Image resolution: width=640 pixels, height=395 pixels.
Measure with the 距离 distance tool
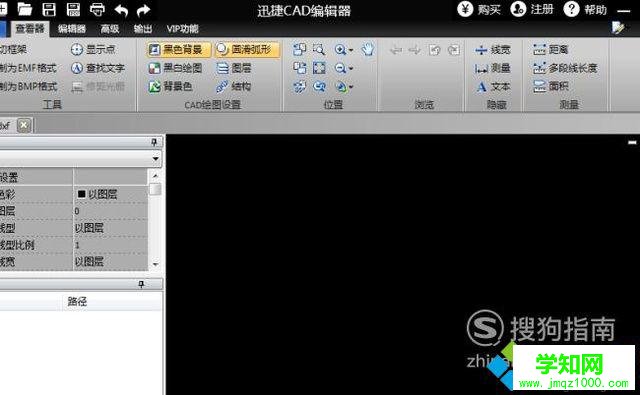point(550,49)
